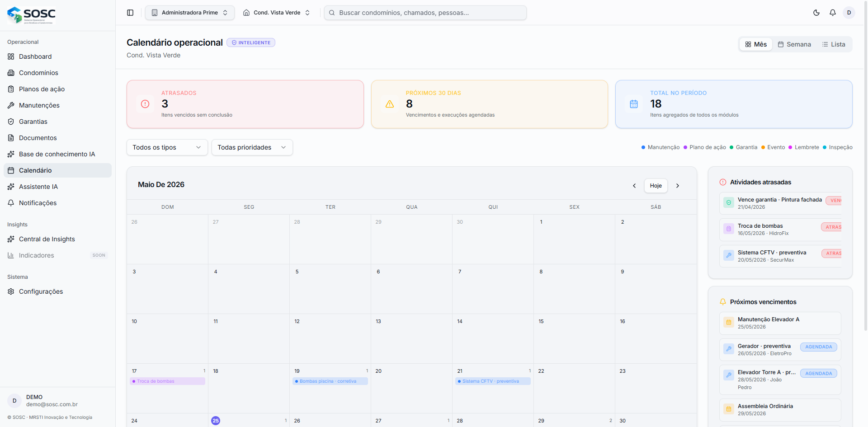The height and width of the screenshot is (427, 868).
Task: Open Assembleia Ordinária upcoming item
Action: pyautogui.click(x=780, y=410)
